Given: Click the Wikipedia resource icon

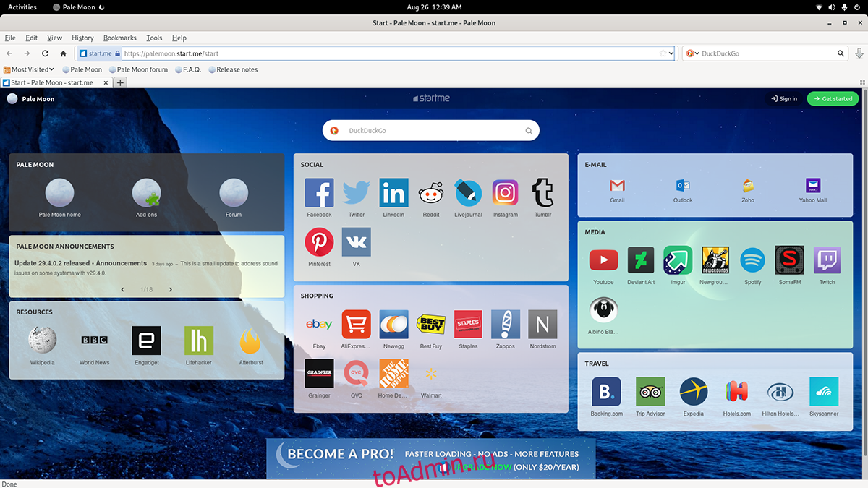Looking at the screenshot, I should click(42, 341).
